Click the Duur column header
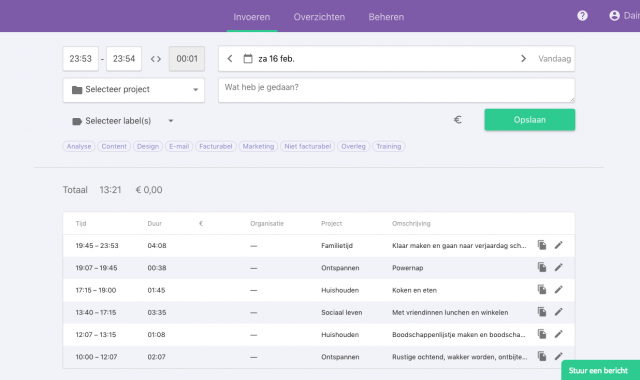 point(155,224)
